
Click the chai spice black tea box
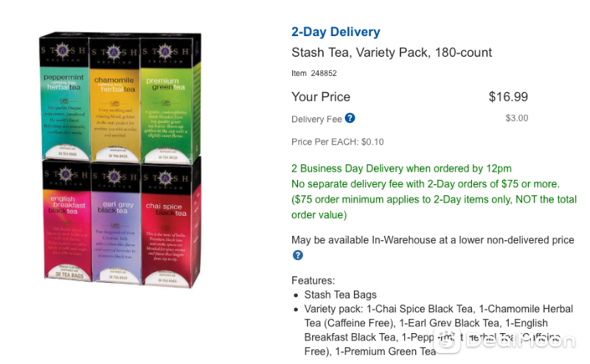coord(167,225)
